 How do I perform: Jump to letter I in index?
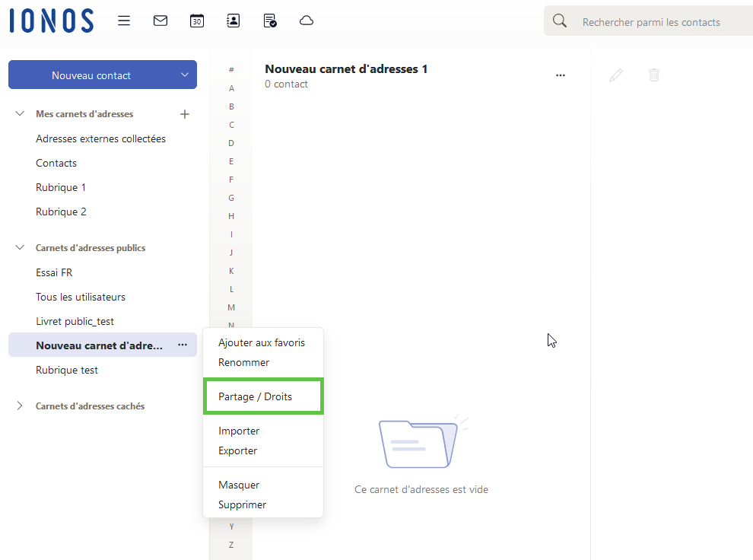point(231,234)
